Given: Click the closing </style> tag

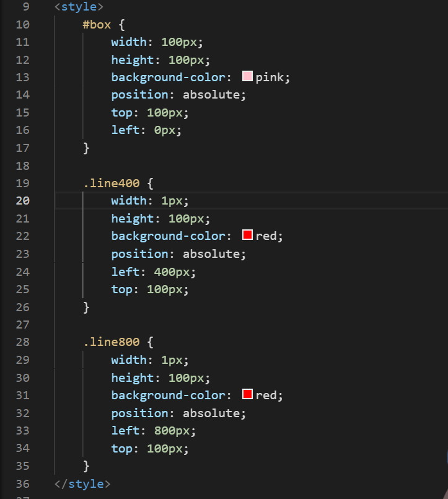Looking at the screenshot, I should 82,484.
